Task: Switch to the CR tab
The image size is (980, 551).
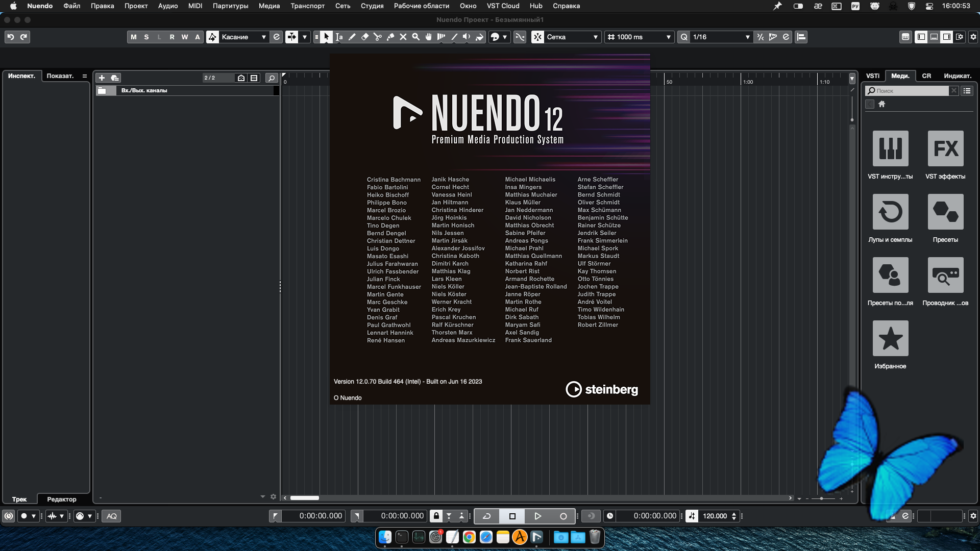Action: (x=926, y=76)
